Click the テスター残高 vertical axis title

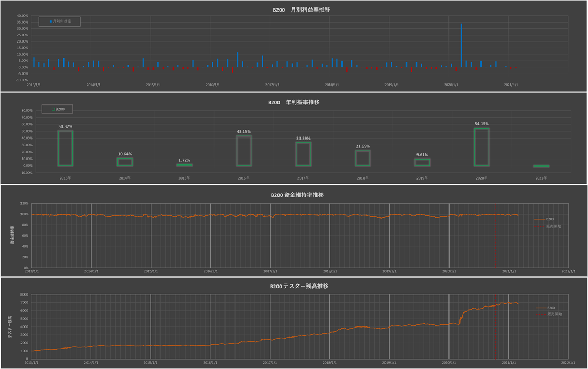(x=10, y=326)
